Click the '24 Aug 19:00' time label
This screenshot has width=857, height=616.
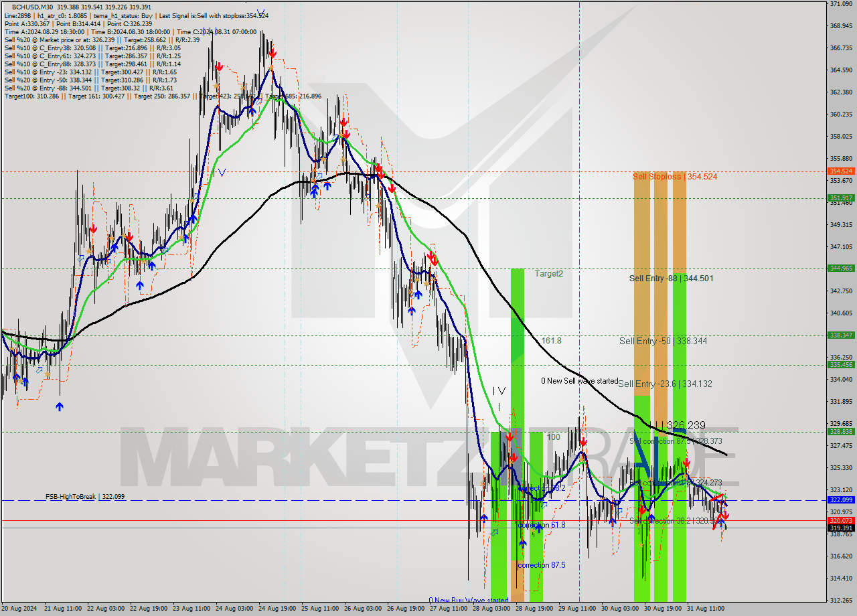click(277, 609)
